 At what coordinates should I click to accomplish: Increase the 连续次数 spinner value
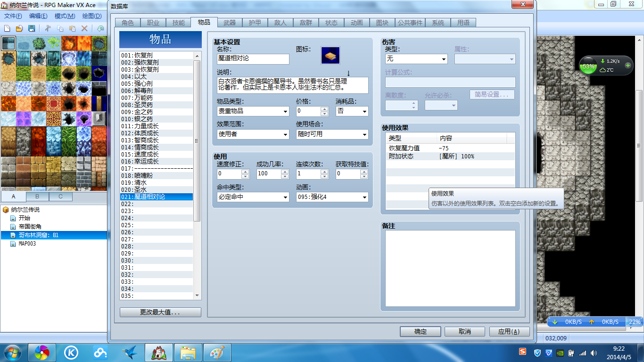[324, 172]
